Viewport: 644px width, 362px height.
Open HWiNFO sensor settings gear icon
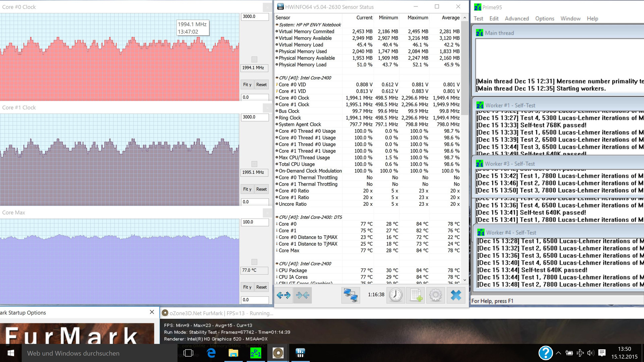[x=435, y=295]
